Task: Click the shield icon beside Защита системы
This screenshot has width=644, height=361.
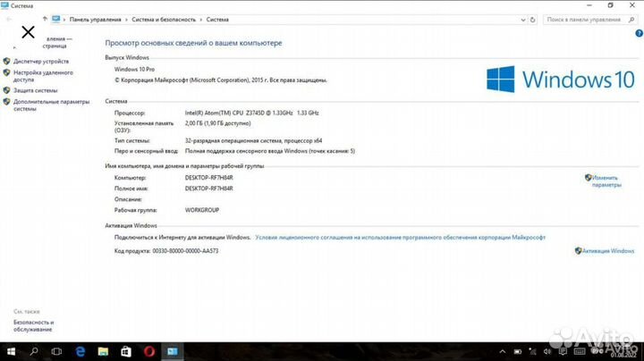Action: (6, 90)
